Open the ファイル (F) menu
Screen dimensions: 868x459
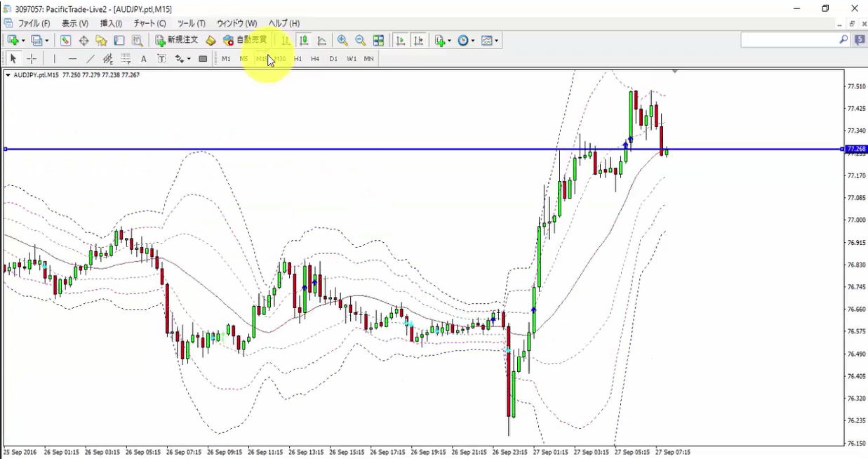(34, 24)
